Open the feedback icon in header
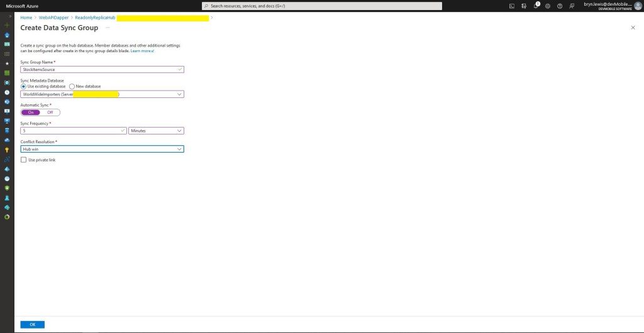 coord(572,6)
